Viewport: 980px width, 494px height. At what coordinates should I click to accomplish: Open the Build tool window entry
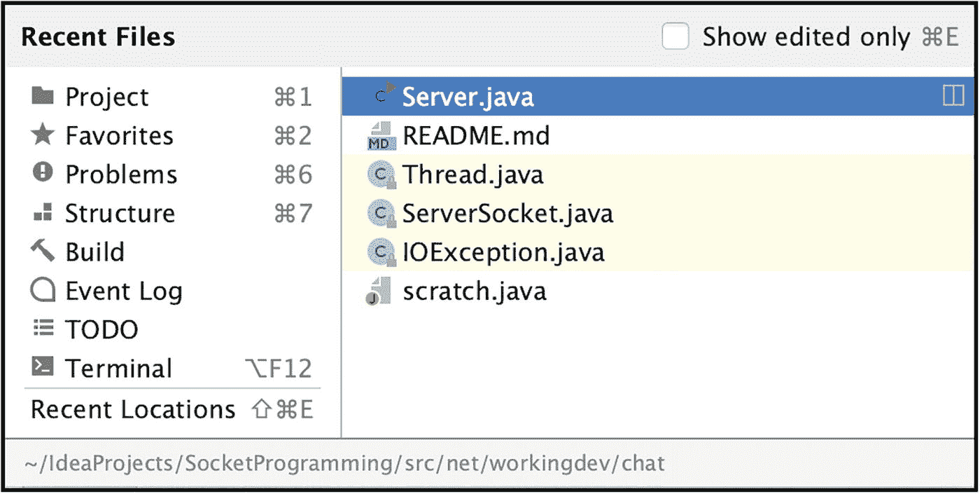click(x=172, y=251)
